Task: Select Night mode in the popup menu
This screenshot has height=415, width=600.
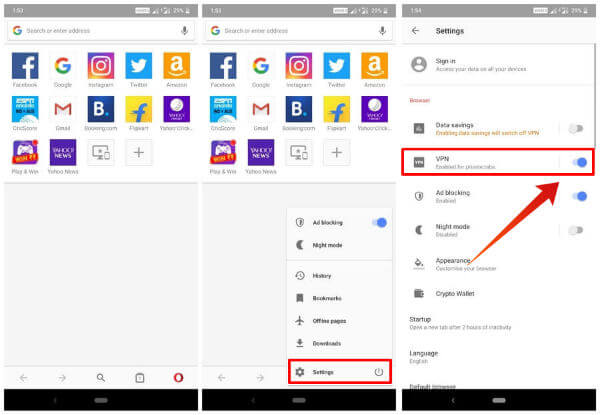Action: pos(328,245)
